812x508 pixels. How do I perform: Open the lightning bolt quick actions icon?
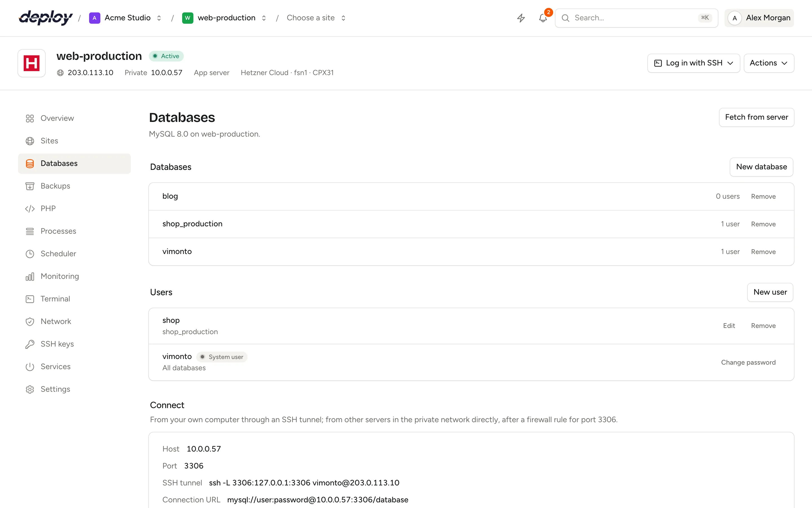click(x=521, y=18)
